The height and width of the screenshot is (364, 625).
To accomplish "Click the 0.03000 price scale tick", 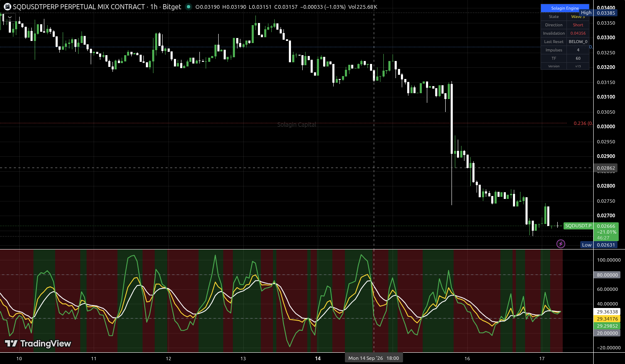I will pyautogui.click(x=606, y=127).
